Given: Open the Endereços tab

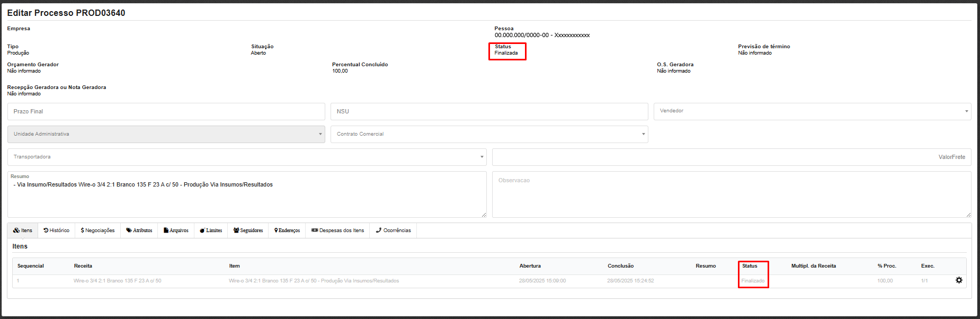Looking at the screenshot, I should point(287,231).
